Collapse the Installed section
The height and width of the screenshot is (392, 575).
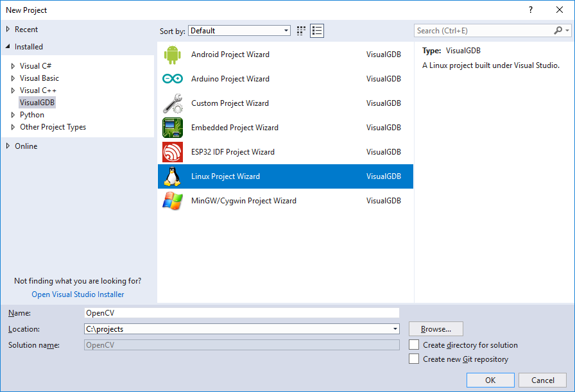pos(8,47)
